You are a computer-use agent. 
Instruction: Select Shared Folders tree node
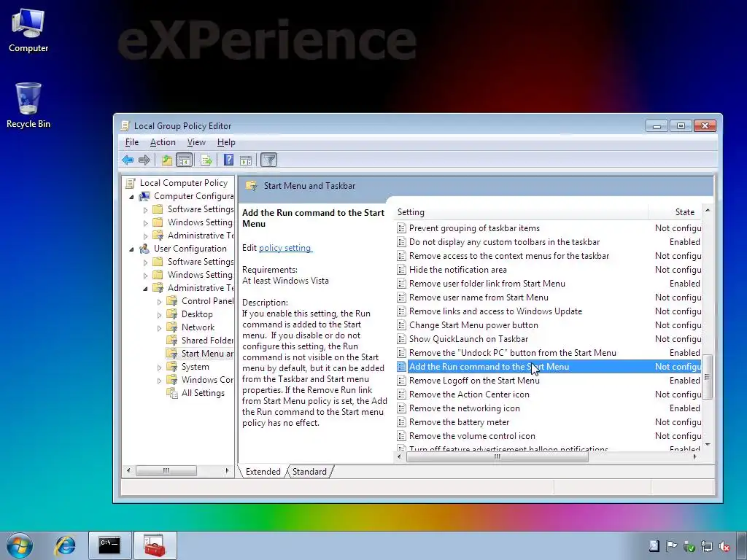coord(207,341)
